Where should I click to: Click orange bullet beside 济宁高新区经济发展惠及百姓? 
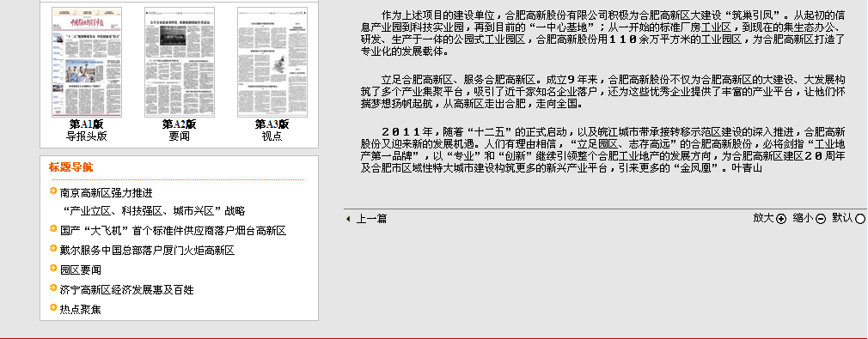tap(53, 288)
